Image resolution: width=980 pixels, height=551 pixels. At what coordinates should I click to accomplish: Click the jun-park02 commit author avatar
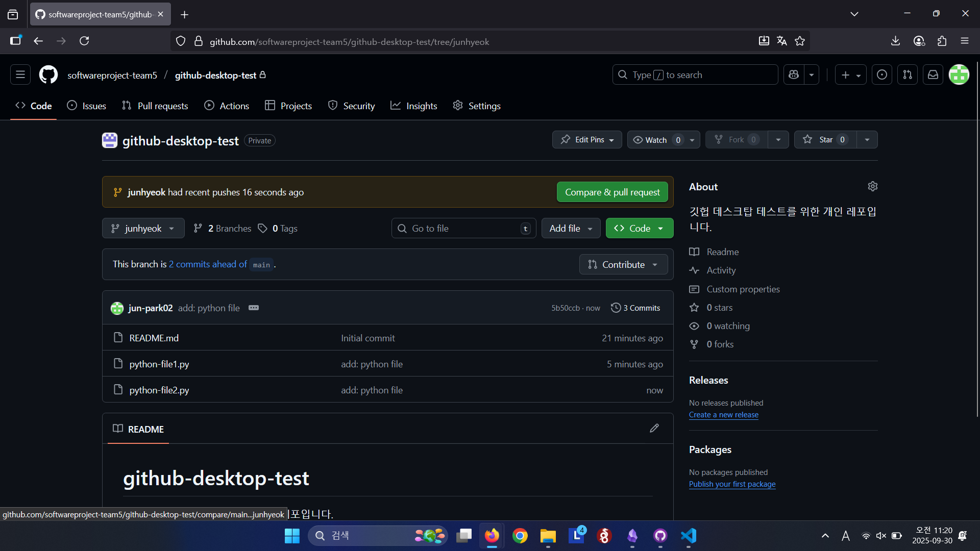click(117, 308)
